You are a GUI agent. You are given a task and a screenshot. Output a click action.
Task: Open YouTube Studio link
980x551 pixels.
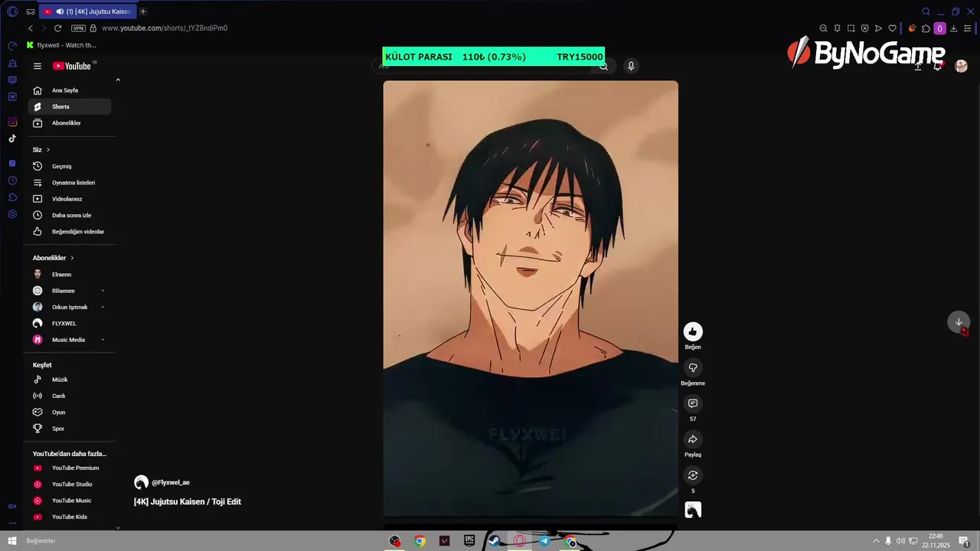coord(70,484)
